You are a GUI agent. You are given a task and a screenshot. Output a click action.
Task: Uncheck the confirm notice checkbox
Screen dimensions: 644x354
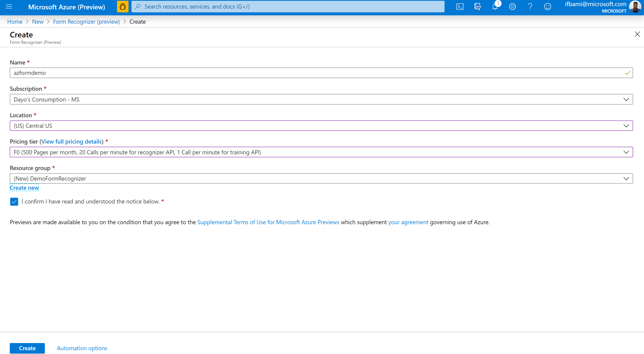point(14,202)
